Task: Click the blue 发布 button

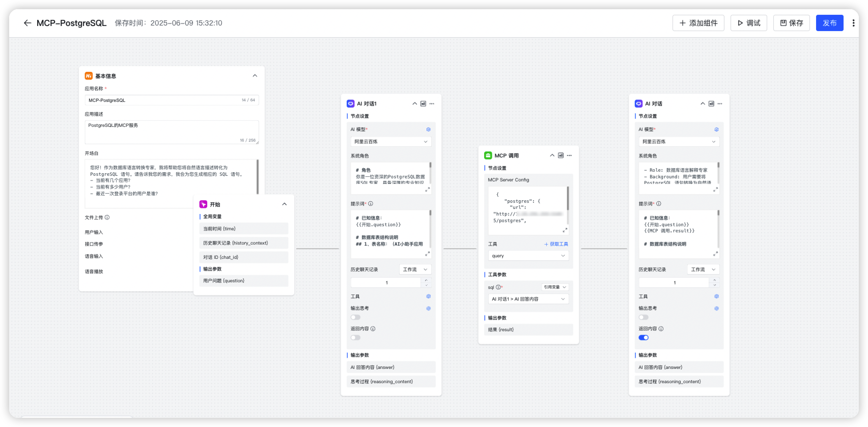Action: (829, 23)
